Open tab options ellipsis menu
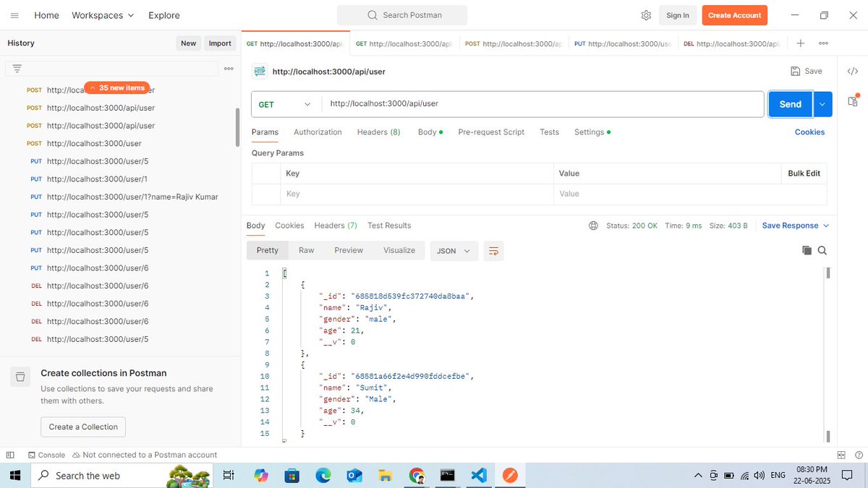The height and width of the screenshot is (488, 868). [823, 43]
